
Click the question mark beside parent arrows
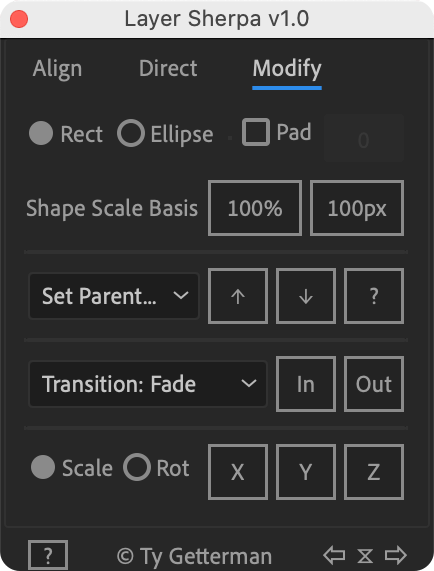[x=374, y=296]
